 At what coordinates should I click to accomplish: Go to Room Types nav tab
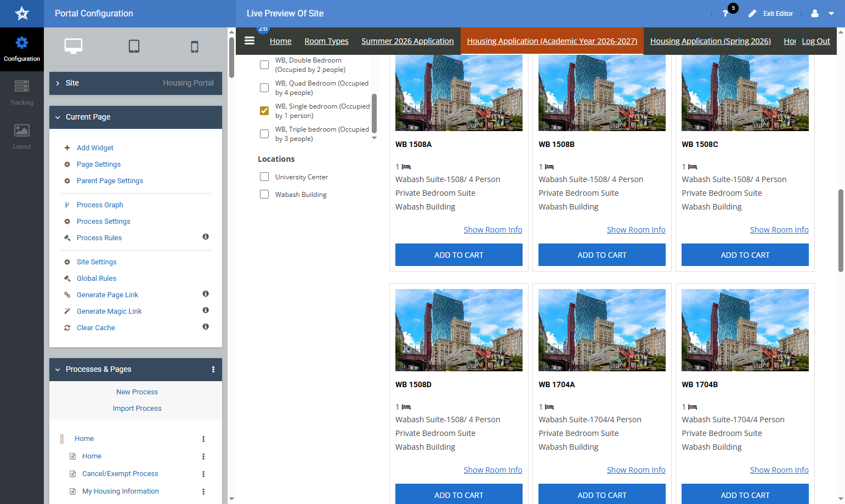coord(326,41)
